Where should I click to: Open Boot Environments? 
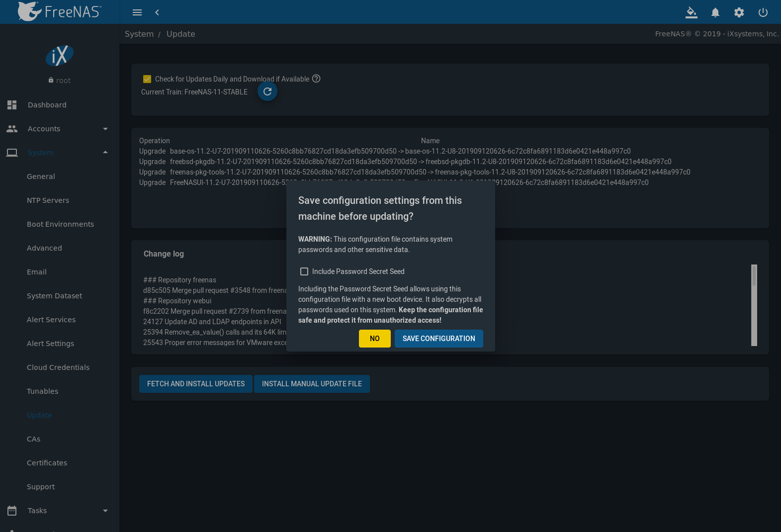[x=60, y=224]
